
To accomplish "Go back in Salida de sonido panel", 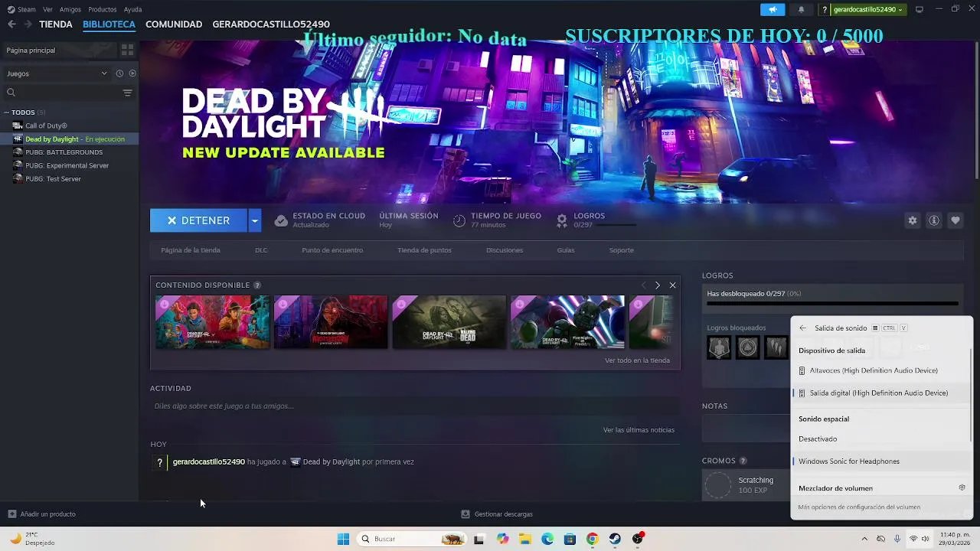I will [802, 328].
